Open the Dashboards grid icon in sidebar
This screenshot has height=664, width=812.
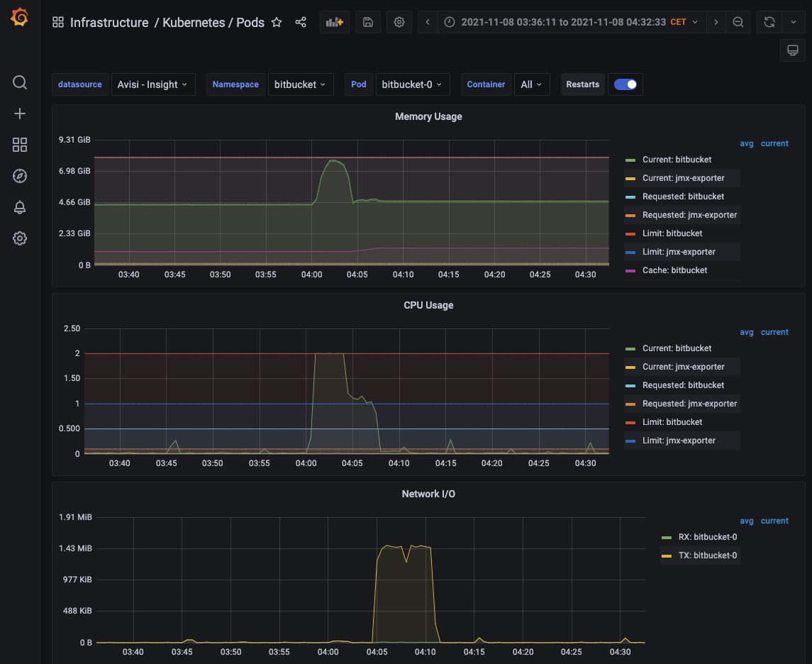pos(20,145)
